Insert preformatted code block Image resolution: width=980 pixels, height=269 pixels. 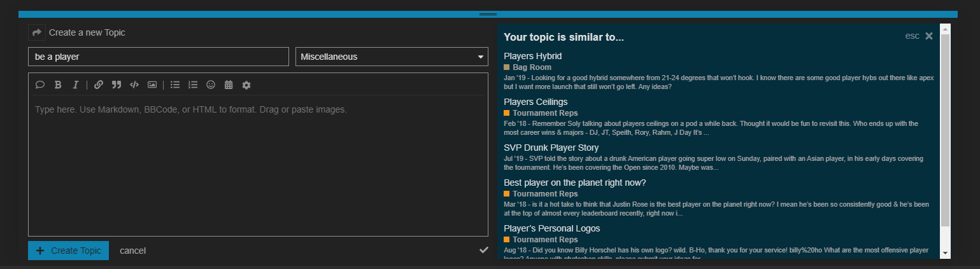tap(134, 85)
